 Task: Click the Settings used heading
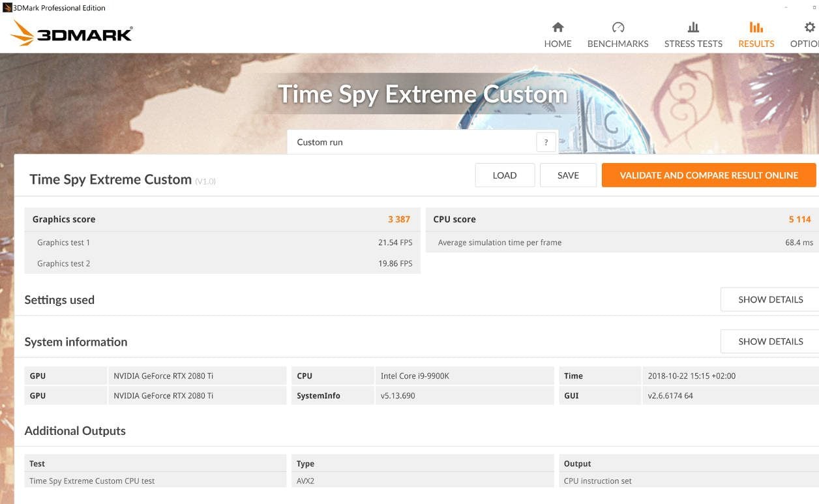(x=59, y=300)
